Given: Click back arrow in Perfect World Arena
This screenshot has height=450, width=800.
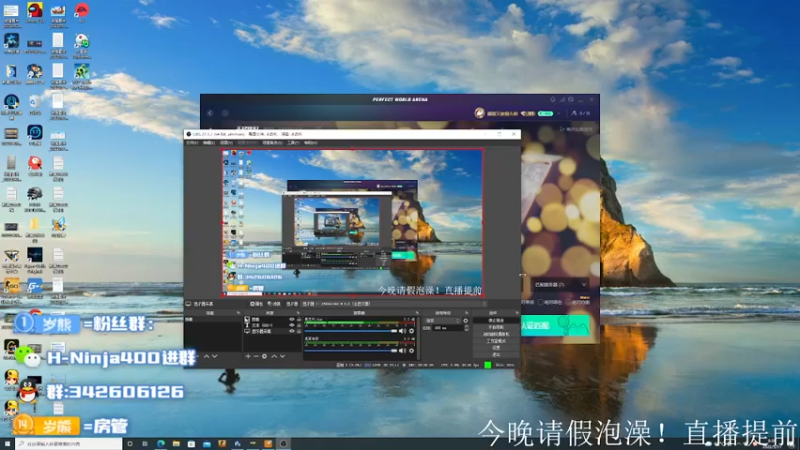Looking at the screenshot, I should (x=210, y=113).
